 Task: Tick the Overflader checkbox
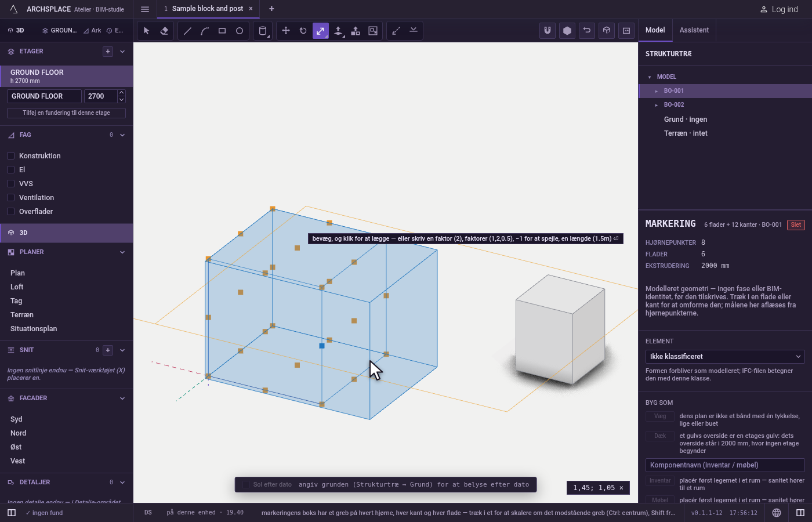point(10,211)
